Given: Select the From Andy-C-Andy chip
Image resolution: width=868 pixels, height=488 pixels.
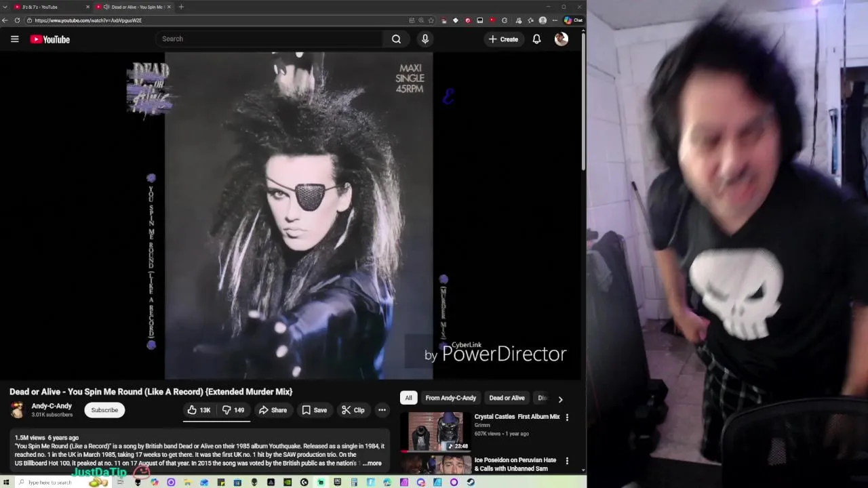Looking at the screenshot, I should point(451,398).
